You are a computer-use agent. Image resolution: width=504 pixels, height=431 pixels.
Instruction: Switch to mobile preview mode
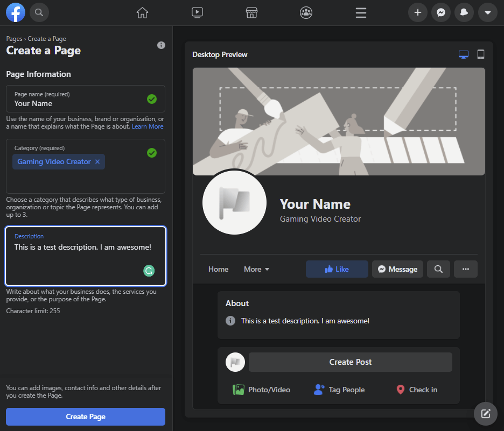pos(481,54)
